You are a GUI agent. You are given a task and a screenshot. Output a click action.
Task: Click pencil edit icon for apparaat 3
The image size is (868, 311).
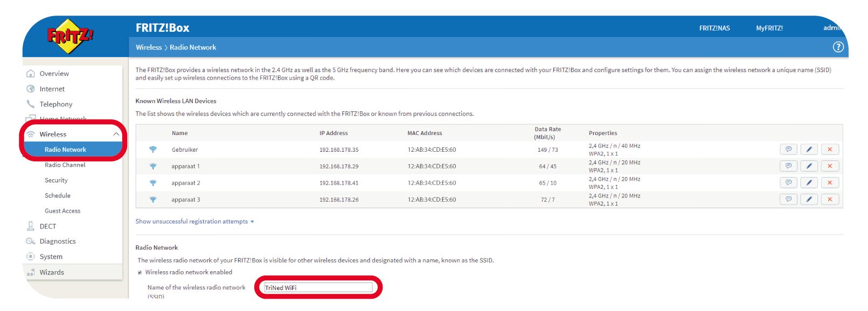click(x=809, y=200)
